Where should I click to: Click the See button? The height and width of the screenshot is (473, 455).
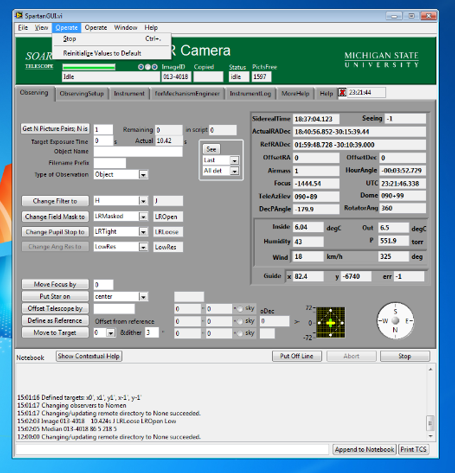coord(211,149)
